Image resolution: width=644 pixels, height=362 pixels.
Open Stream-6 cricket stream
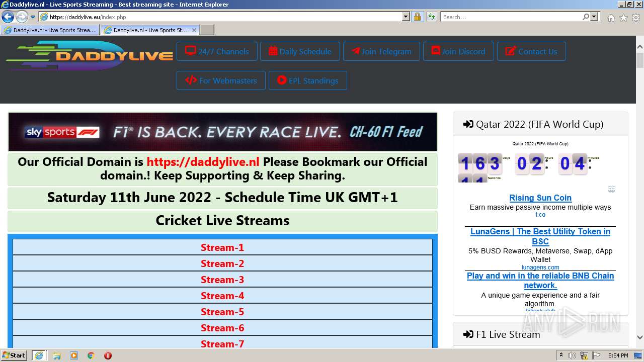pyautogui.click(x=222, y=328)
